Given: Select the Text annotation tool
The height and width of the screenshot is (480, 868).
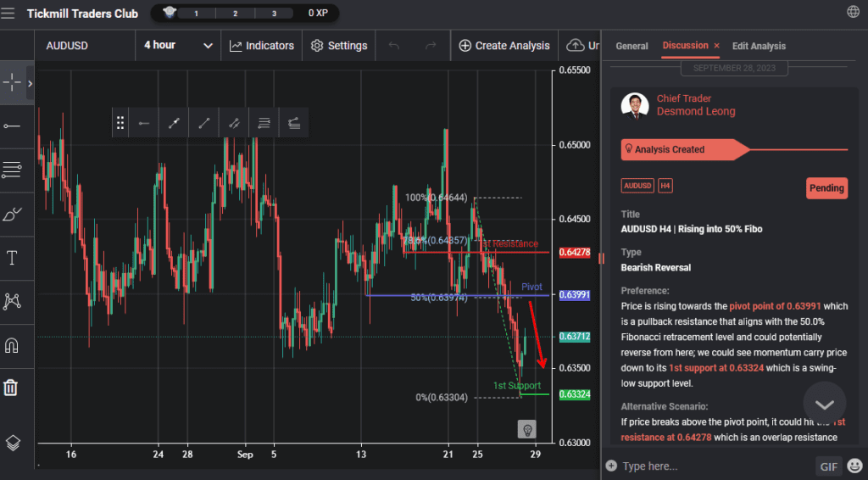Looking at the screenshot, I should point(12,258).
